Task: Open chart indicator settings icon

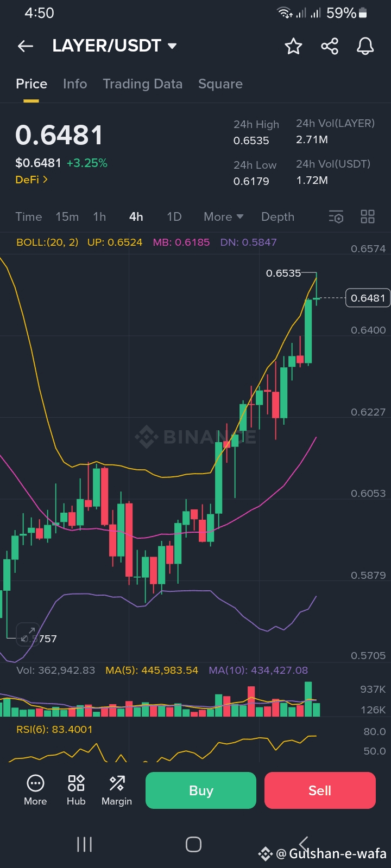Action: coord(336,217)
